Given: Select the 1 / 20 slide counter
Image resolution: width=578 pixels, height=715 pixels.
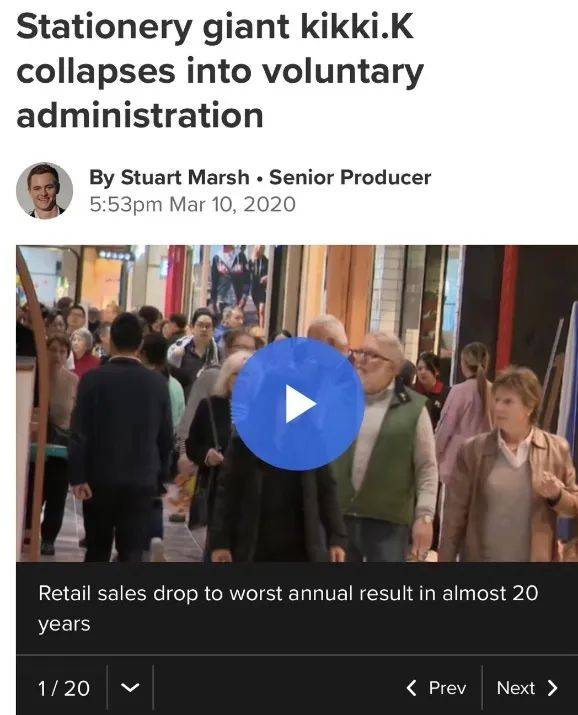Looking at the screenshot, I should point(64,688).
